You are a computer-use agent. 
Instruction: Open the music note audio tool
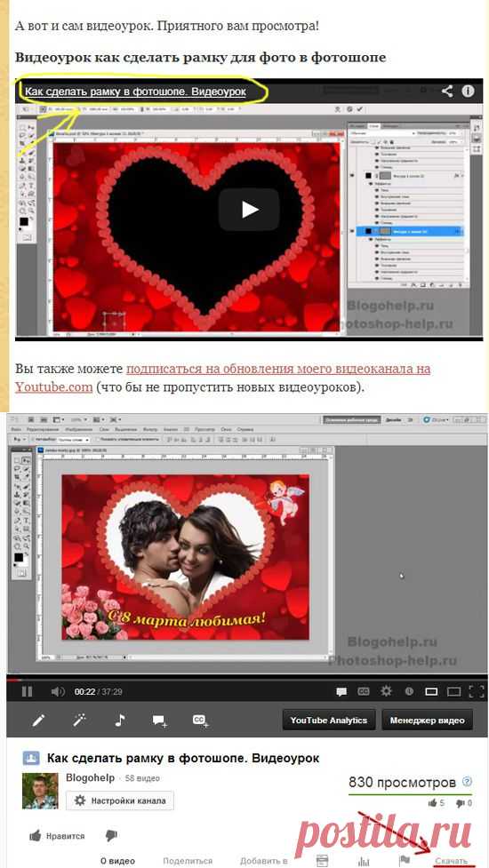(120, 721)
